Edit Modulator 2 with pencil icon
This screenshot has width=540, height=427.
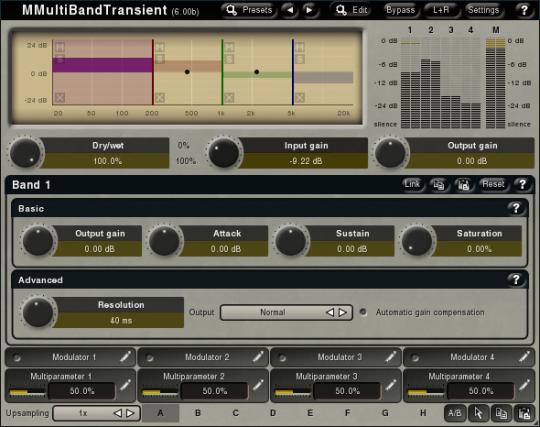click(258, 357)
